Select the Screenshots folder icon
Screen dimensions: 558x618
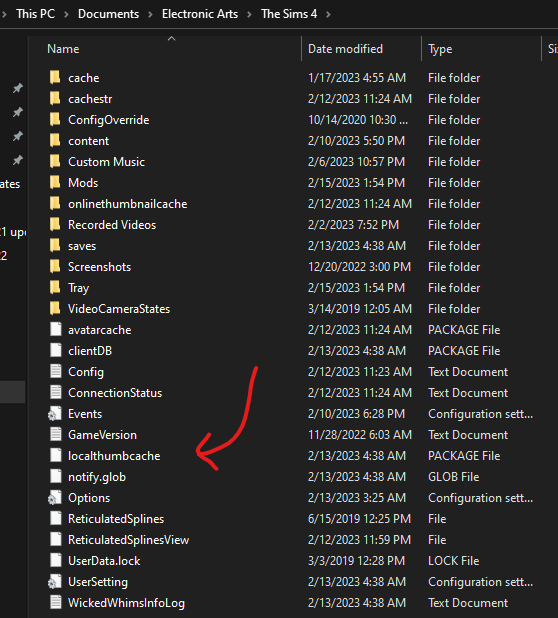pyautogui.click(x=55, y=266)
